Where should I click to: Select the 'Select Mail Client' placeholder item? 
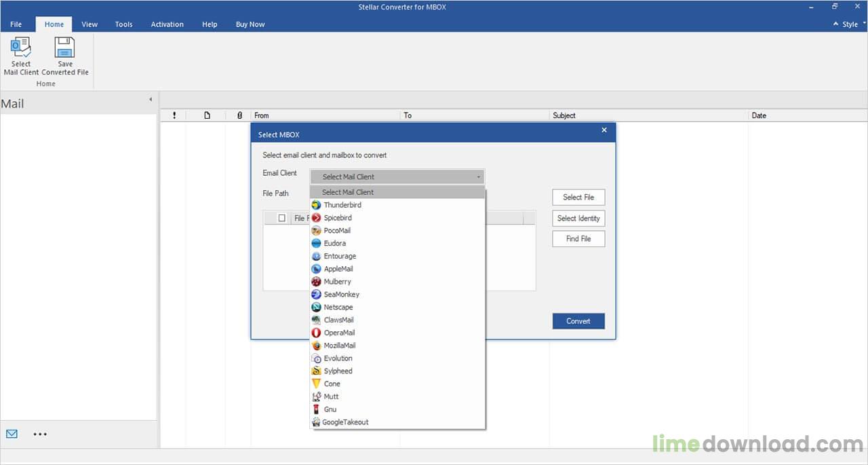(398, 192)
